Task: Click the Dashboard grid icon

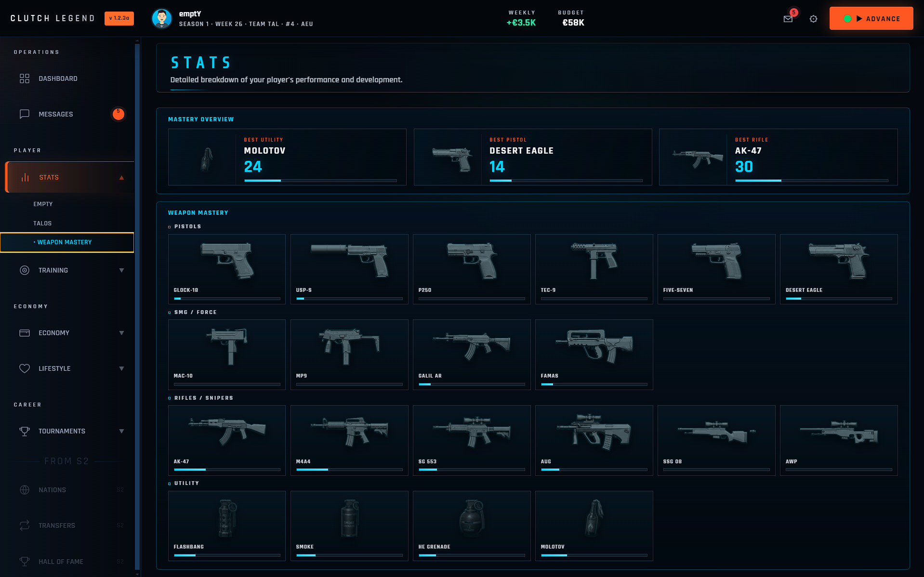Action: click(25, 79)
